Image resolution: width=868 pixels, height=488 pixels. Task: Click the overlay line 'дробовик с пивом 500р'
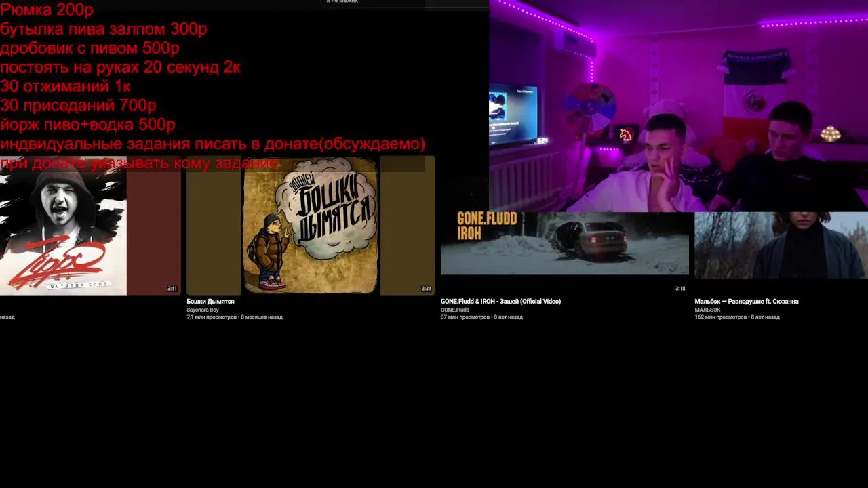tap(90, 48)
